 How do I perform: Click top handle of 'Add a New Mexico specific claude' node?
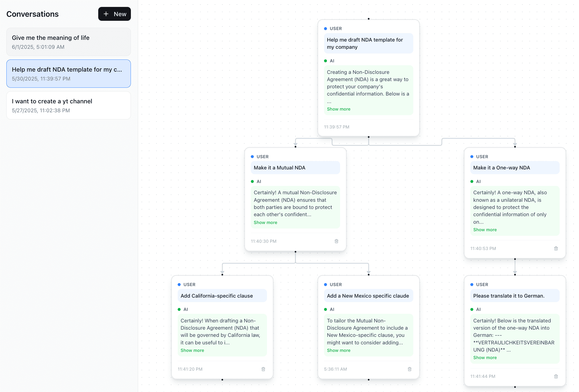pos(368,275)
